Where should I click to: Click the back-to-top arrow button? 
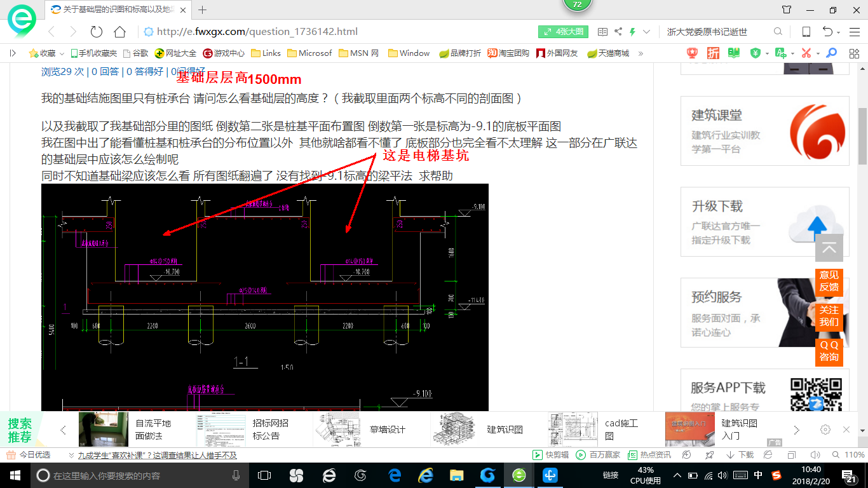pyautogui.click(x=829, y=248)
